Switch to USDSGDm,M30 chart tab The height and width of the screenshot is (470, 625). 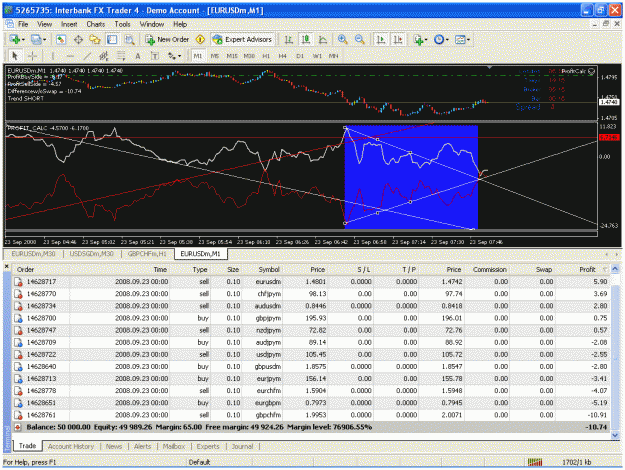[x=92, y=254]
